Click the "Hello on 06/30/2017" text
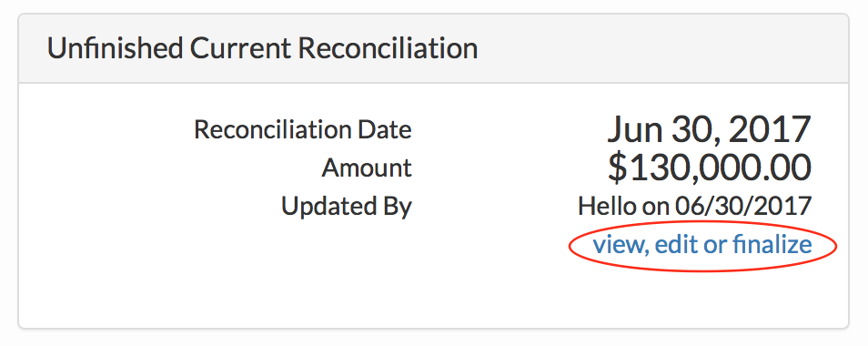The width and height of the screenshot is (868, 346). pos(695,207)
